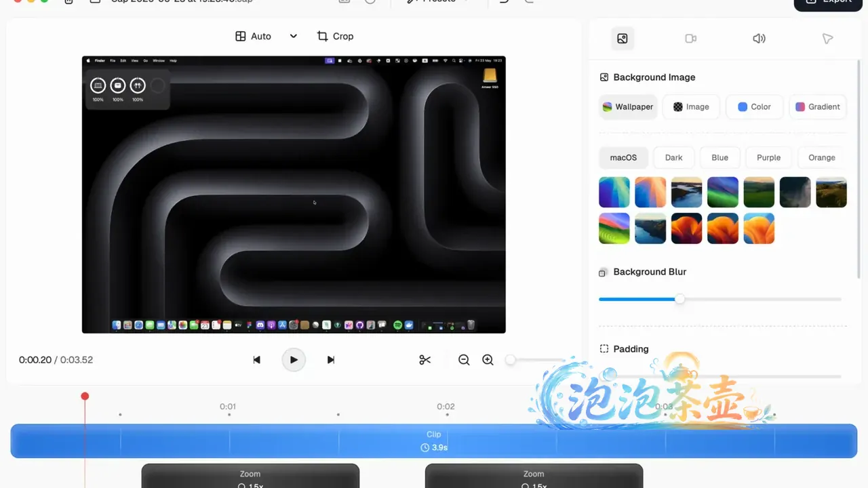868x488 pixels.
Task: Skip to the end of the clip
Action: click(331, 360)
